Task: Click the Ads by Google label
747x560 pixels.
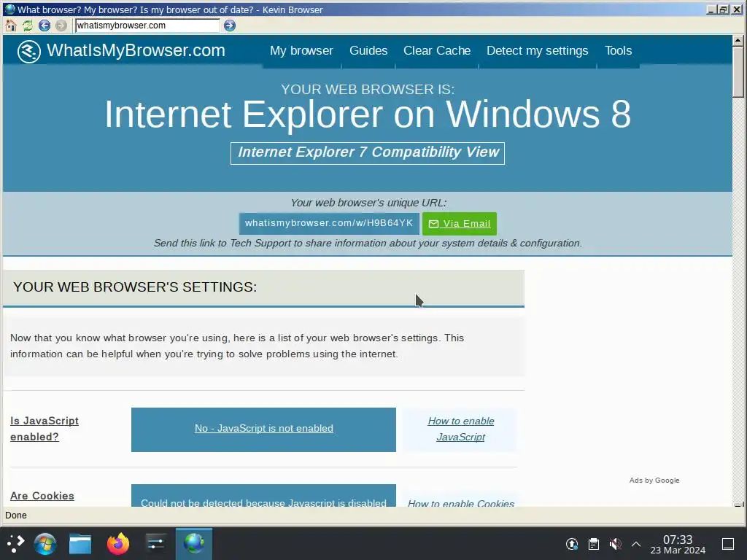Action: [x=654, y=480]
